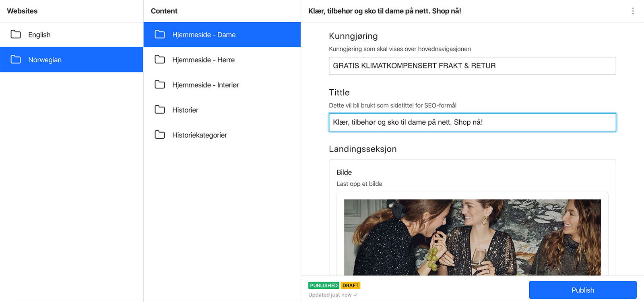Open Hjemmeside - Herre content
Image resolution: width=644 pixels, height=302 pixels.
222,60
